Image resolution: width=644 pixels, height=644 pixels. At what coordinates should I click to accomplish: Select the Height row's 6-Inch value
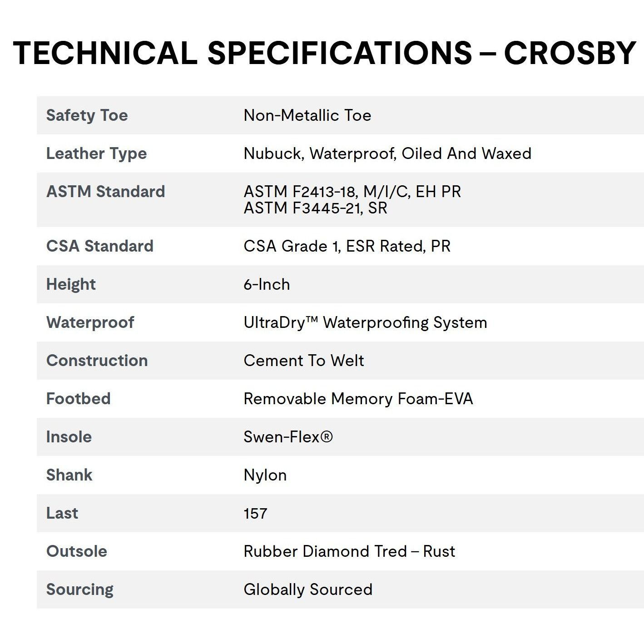coord(267,284)
